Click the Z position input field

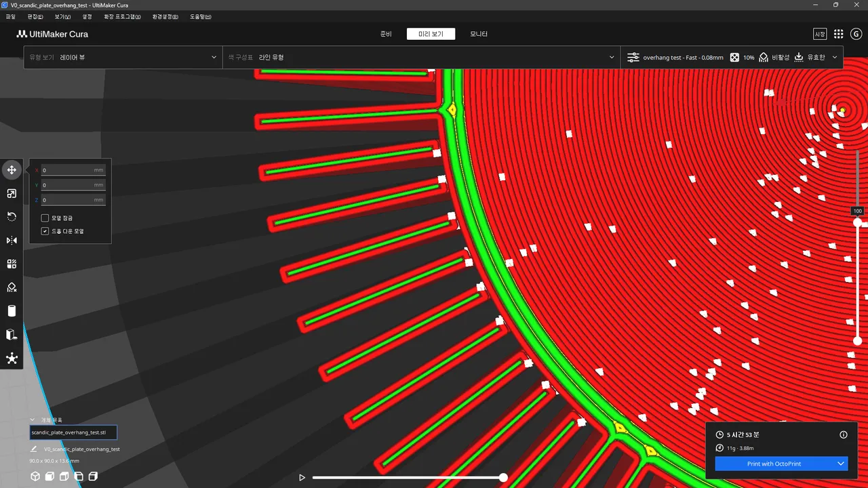click(x=73, y=200)
